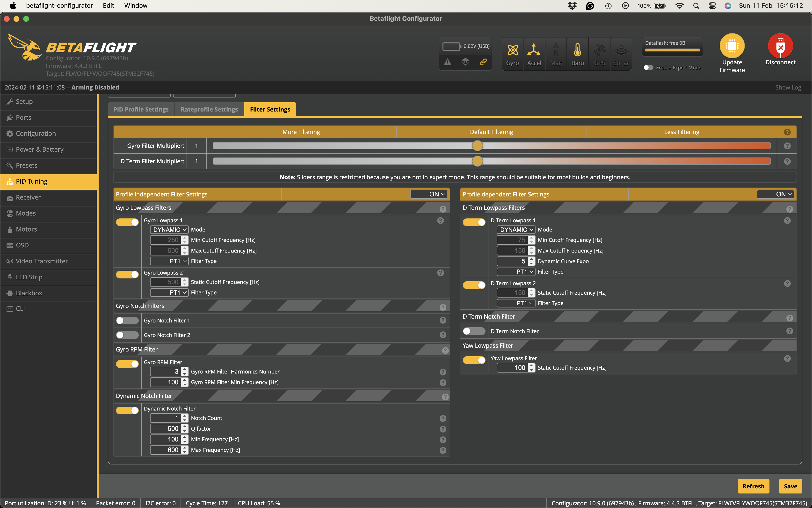This screenshot has height=508, width=812.
Task: Show help for D Term Filter Multiplier
Action: pyautogui.click(x=787, y=161)
